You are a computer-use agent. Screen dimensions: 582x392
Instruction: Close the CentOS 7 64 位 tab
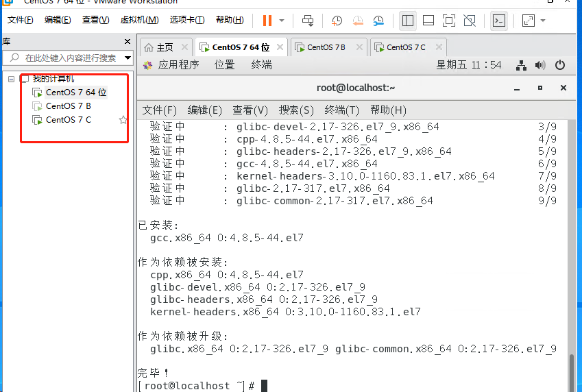280,47
